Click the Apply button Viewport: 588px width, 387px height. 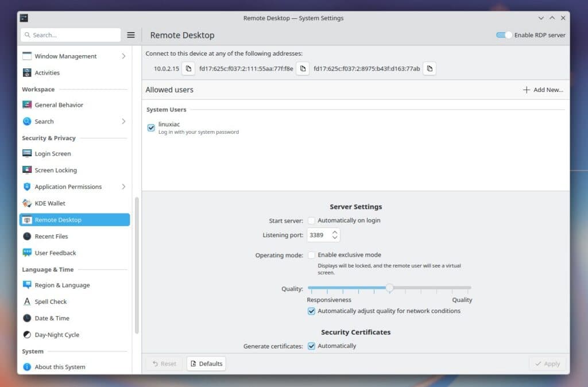[x=547, y=363]
